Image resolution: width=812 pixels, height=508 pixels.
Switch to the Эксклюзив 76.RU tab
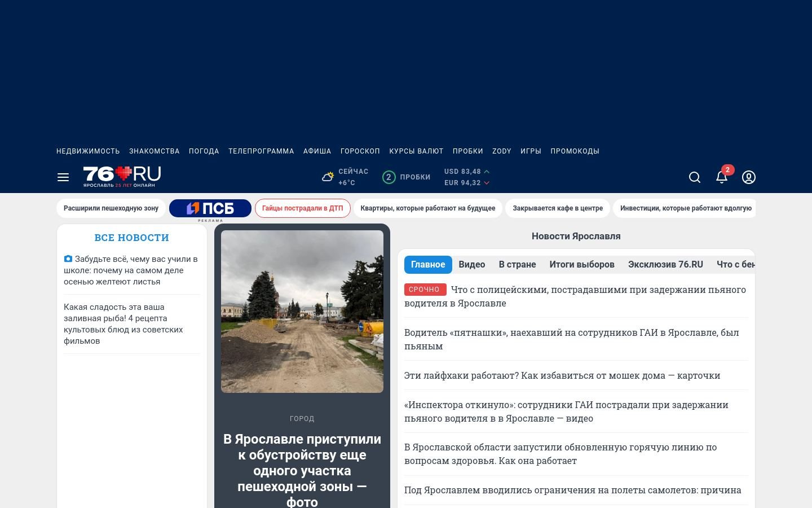(x=665, y=265)
